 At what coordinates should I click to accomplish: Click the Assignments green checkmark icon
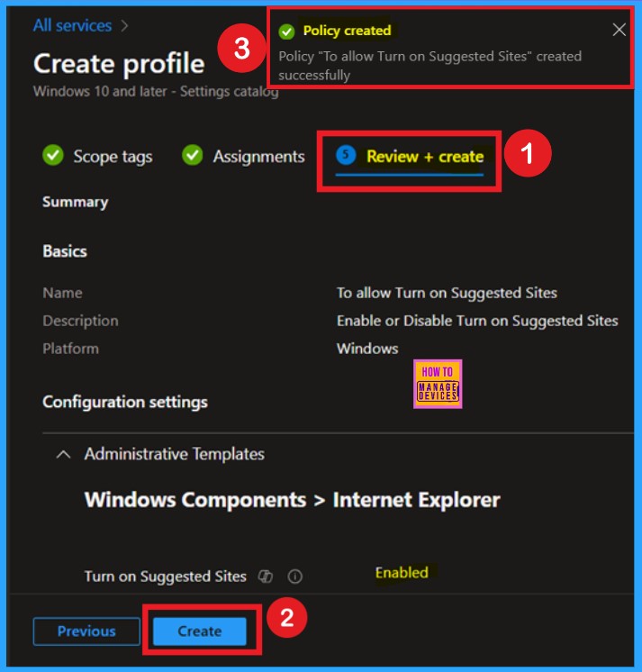click(x=193, y=155)
